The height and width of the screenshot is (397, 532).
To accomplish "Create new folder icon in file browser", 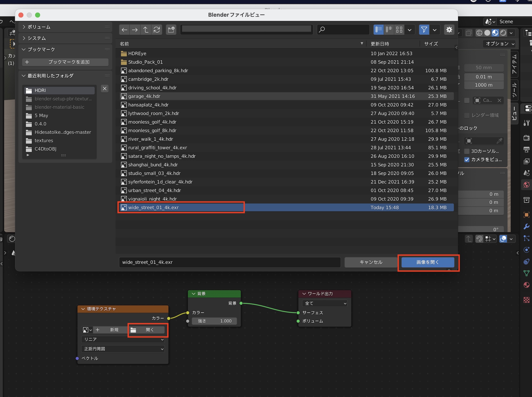I will pyautogui.click(x=171, y=29).
